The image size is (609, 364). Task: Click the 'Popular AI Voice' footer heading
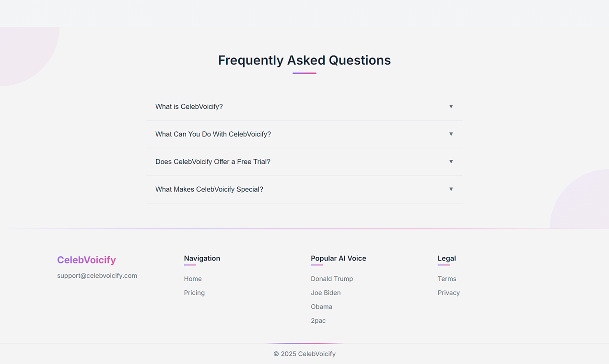point(338,258)
